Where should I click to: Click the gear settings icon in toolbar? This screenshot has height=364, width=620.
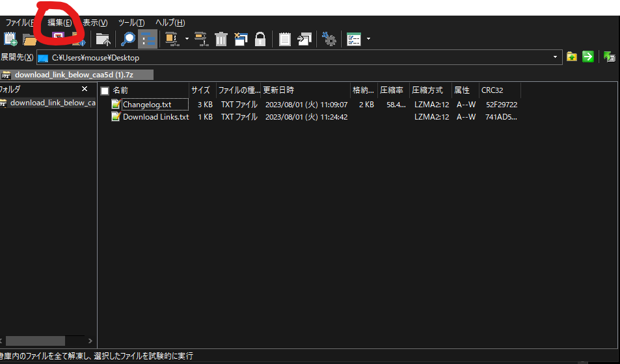pyautogui.click(x=330, y=39)
